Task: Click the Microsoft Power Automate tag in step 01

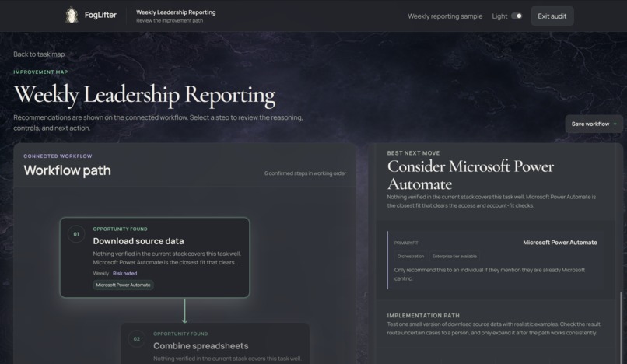Action: pyautogui.click(x=123, y=285)
